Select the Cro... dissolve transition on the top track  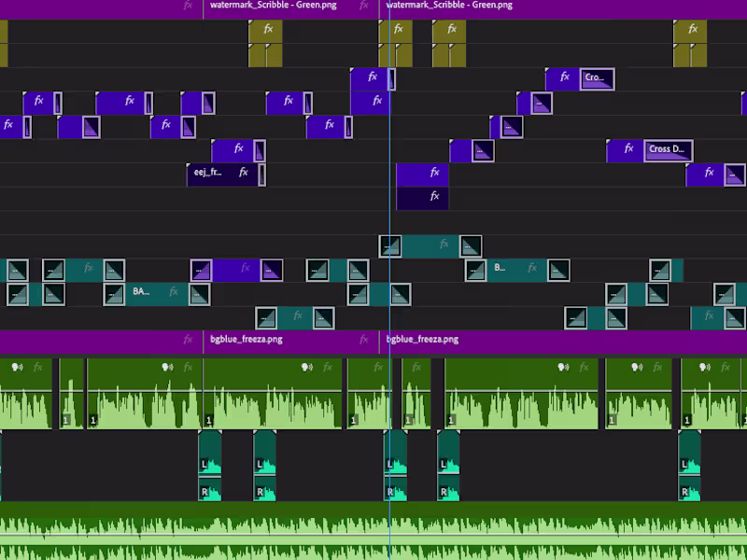(x=598, y=78)
